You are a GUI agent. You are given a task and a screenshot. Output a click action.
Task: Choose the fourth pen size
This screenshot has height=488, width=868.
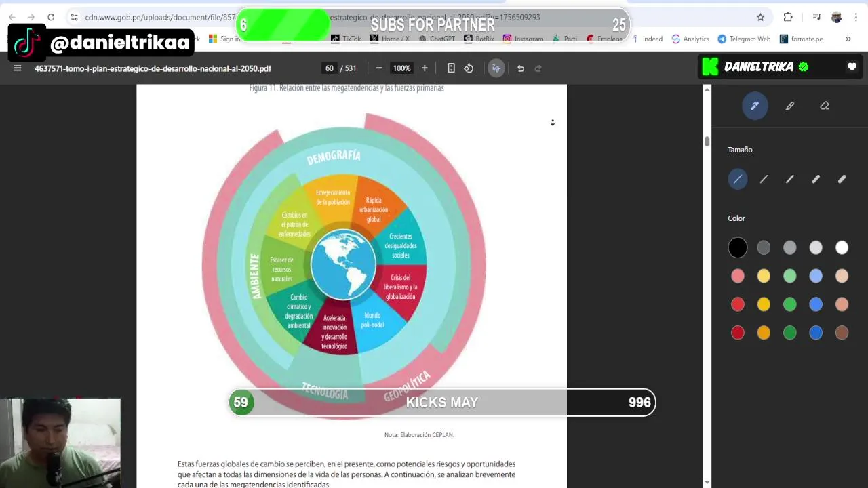click(816, 179)
